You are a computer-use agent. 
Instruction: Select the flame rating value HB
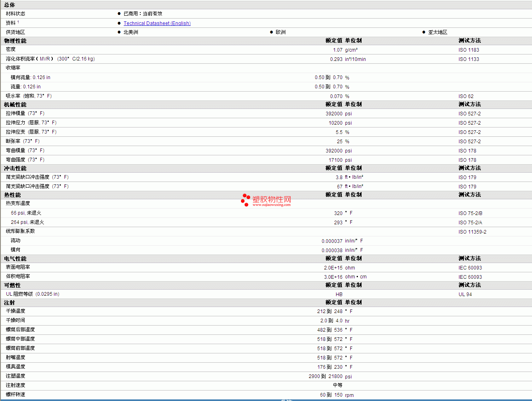(339, 294)
